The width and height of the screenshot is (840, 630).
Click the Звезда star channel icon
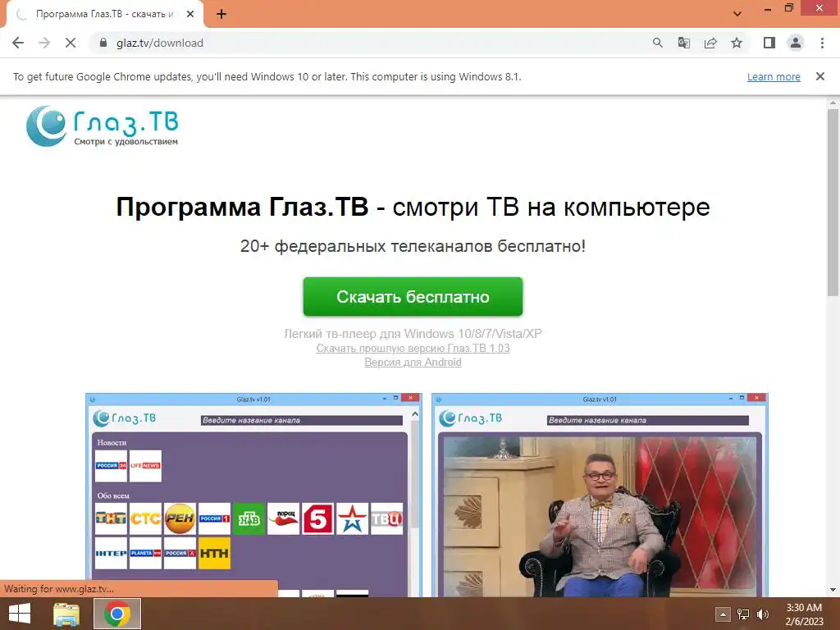(353, 518)
